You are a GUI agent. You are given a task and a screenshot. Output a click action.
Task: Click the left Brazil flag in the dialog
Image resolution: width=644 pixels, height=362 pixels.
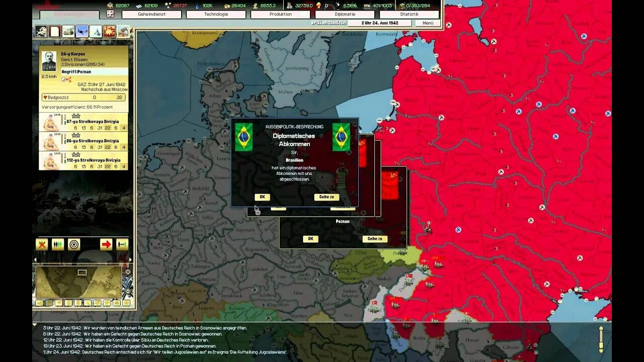click(244, 137)
